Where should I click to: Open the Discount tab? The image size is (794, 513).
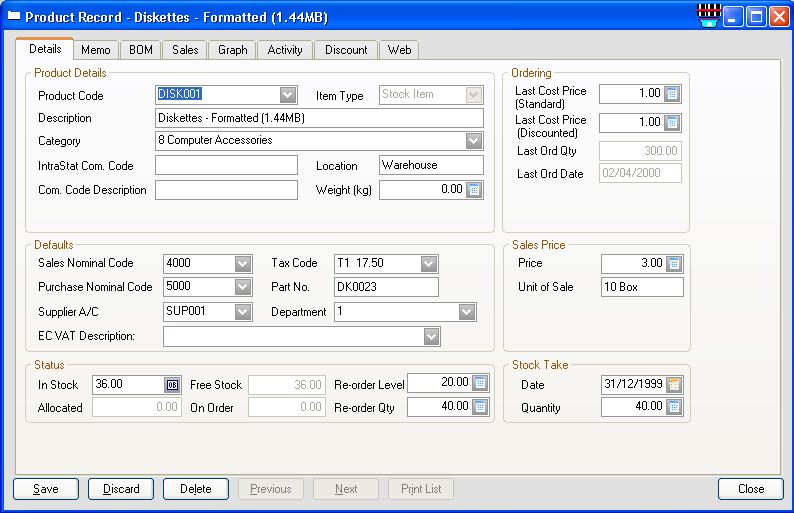(346, 50)
